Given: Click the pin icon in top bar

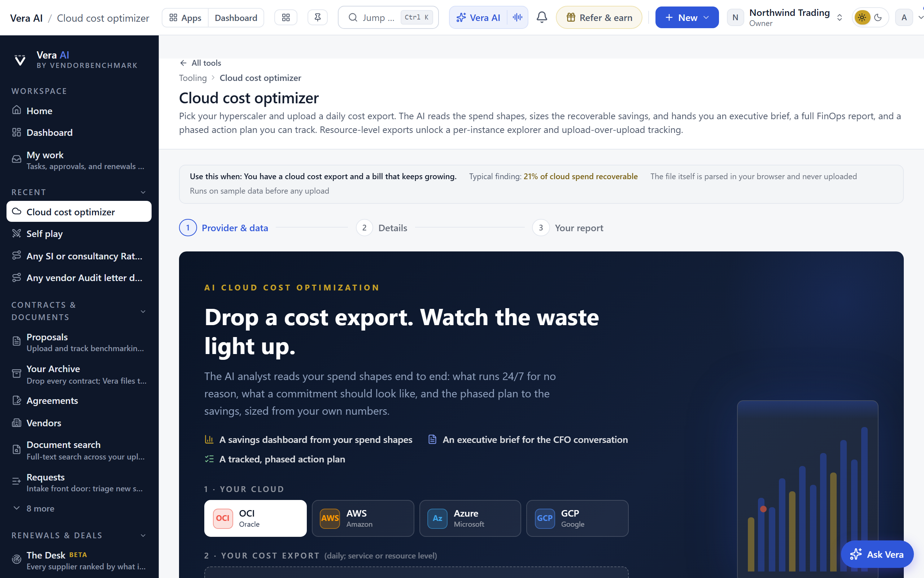Looking at the screenshot, I should pos(317,18).
